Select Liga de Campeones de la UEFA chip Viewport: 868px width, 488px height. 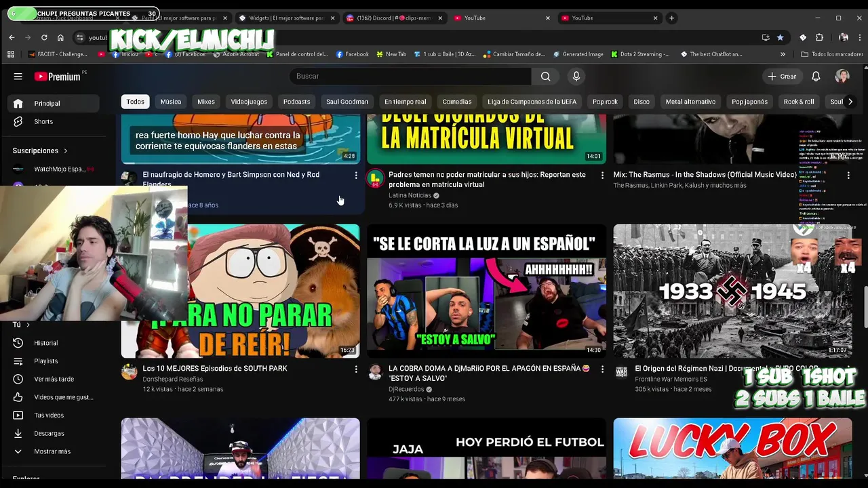click(532, 102)
